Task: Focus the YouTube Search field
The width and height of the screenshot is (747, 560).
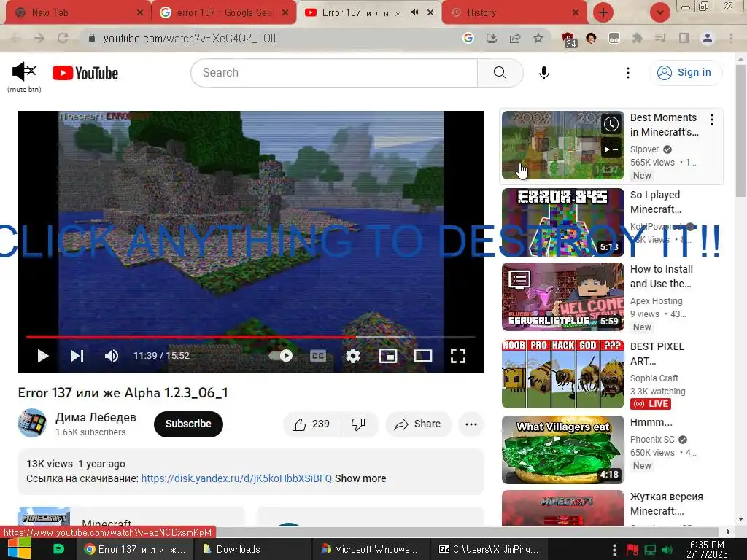Action: click(334, 73)
